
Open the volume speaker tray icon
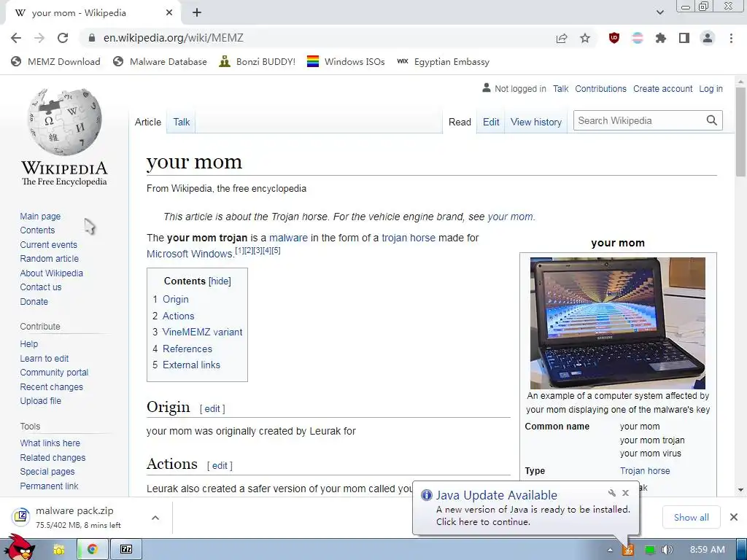(x=667, y=550)
